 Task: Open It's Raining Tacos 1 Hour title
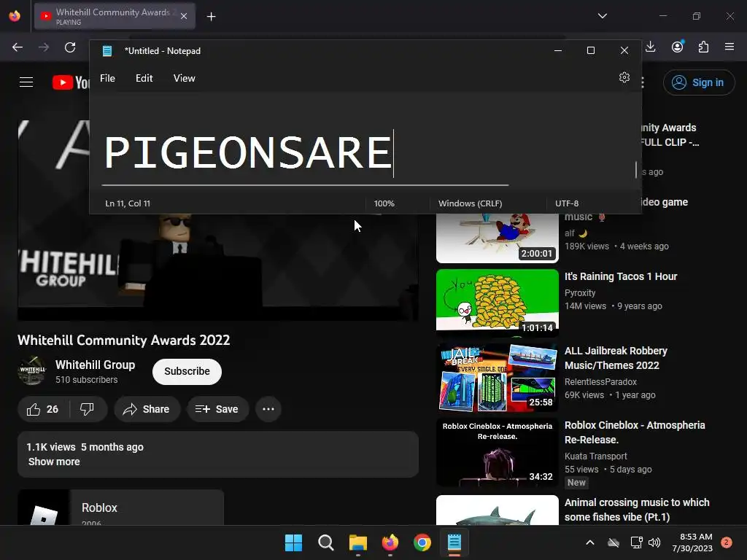pyautogui.click(x=620, y=276)
